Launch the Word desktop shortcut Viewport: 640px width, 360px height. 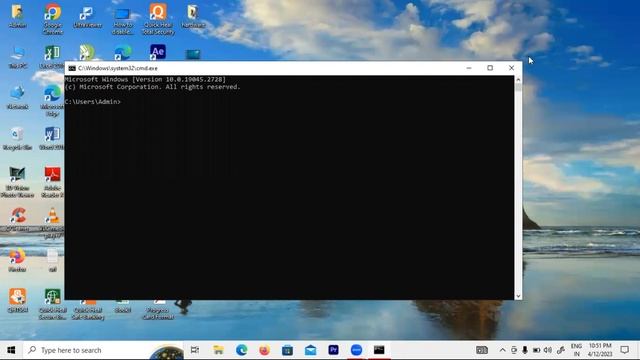pyautogui.click(x=52, y=139)
